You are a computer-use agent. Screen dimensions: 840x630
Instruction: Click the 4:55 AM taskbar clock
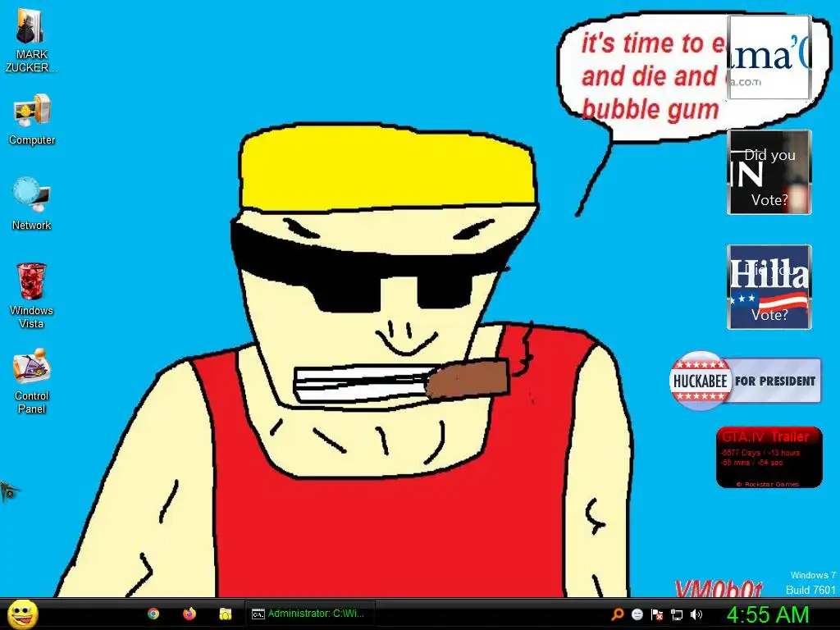(x=767, y=614)
